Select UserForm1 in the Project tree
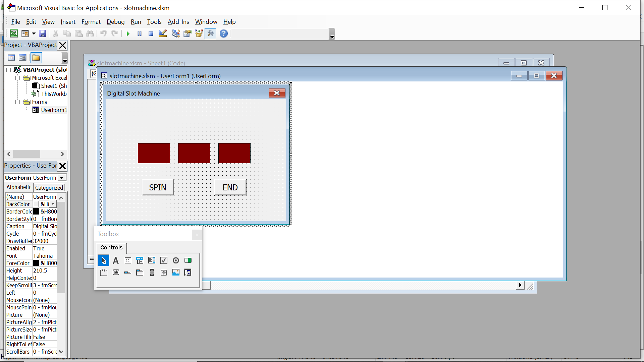The image size is (644, 362). [x=54, y=110]
